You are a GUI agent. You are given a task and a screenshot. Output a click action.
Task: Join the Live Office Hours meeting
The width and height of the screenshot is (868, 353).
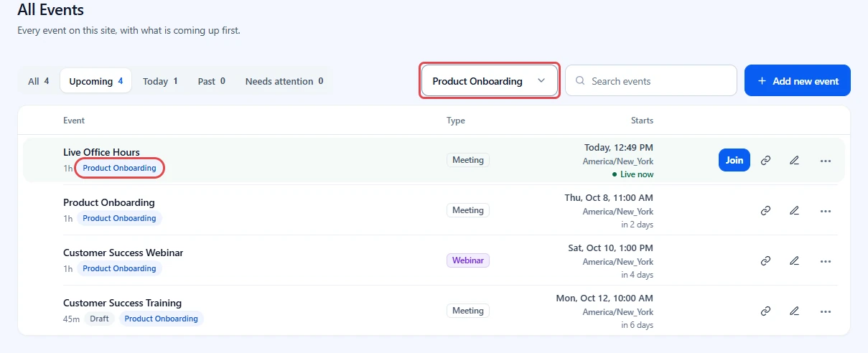coord(734,160)
